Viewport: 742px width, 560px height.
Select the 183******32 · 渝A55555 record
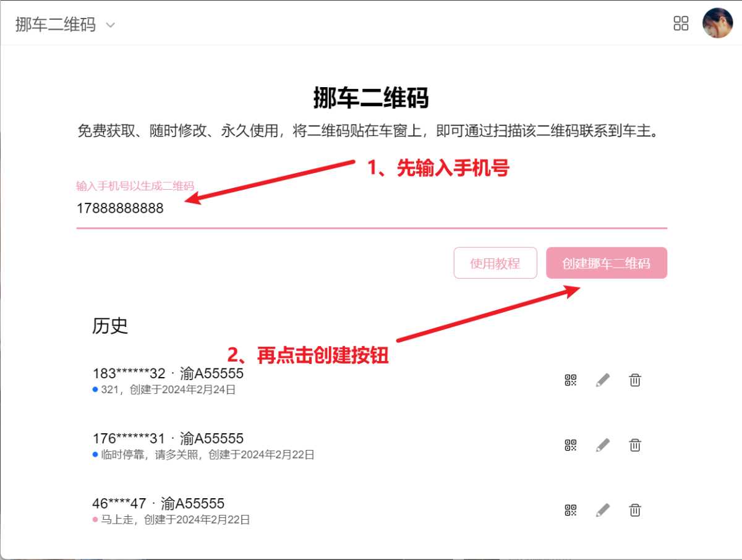point(168,373)
